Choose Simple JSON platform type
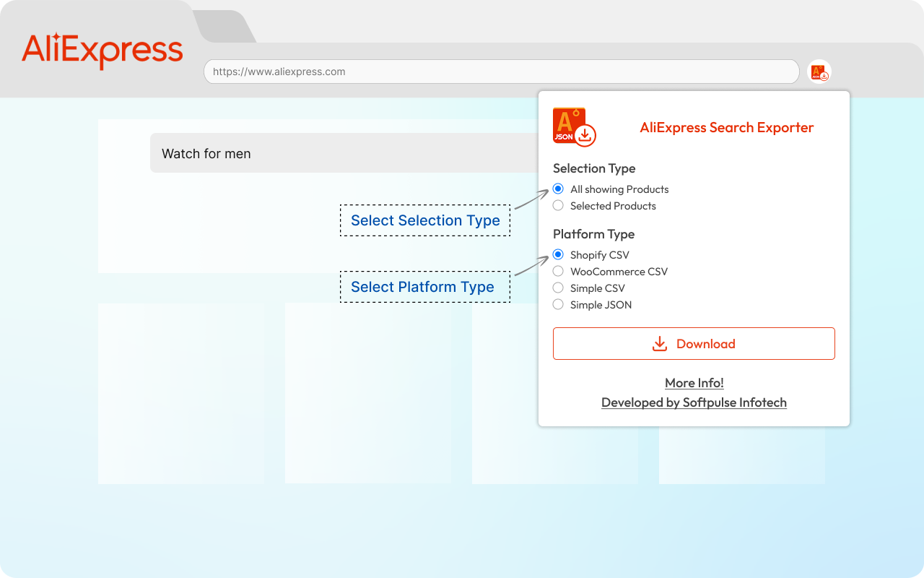 tap(558, 305)
